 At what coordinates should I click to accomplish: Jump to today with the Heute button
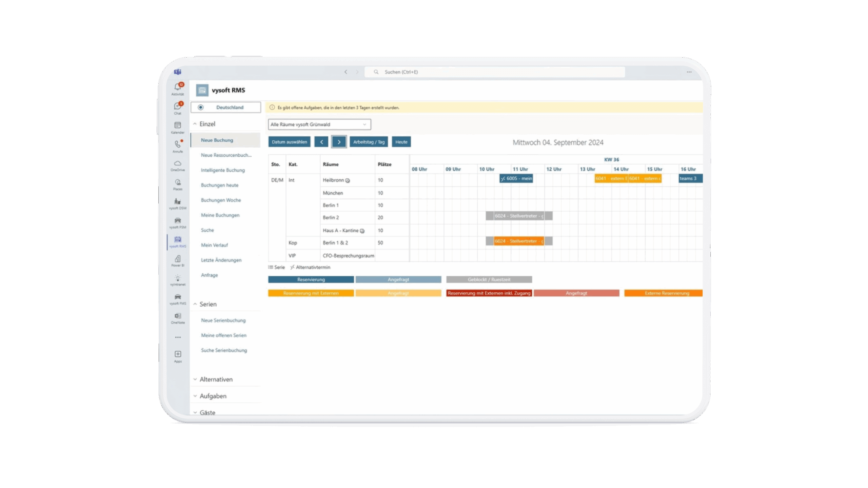click(x=401, y=142)
